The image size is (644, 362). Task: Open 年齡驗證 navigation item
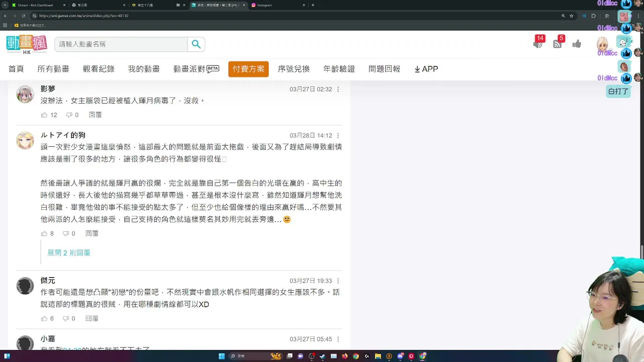point(339,69)
